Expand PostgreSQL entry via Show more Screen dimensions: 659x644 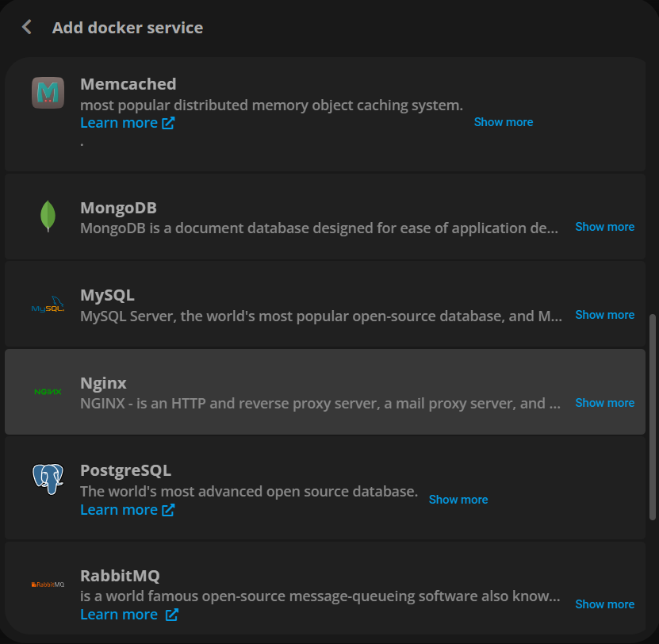pyautogui.click(x=458, y=500)
